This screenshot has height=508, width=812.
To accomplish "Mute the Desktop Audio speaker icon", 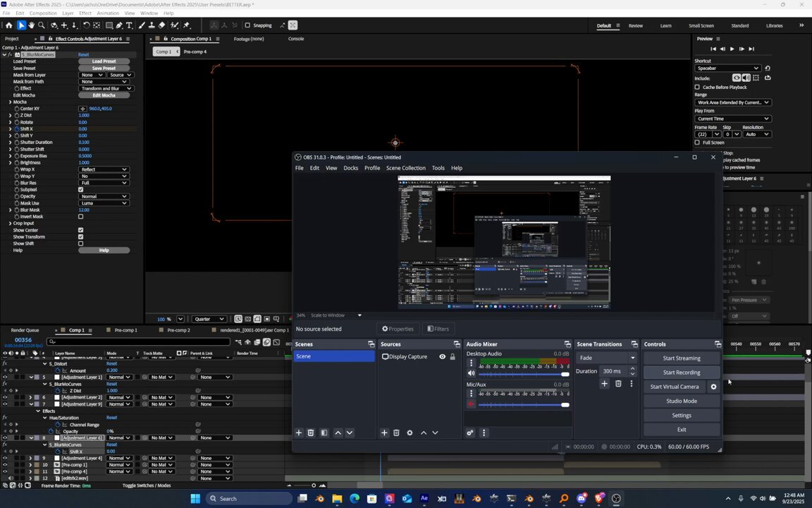I will [472, 373].
